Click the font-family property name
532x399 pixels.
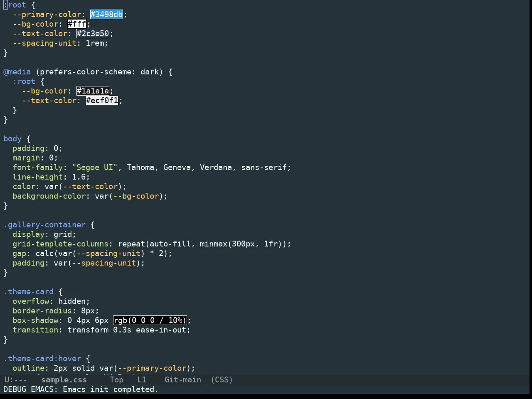click(38, 167)
